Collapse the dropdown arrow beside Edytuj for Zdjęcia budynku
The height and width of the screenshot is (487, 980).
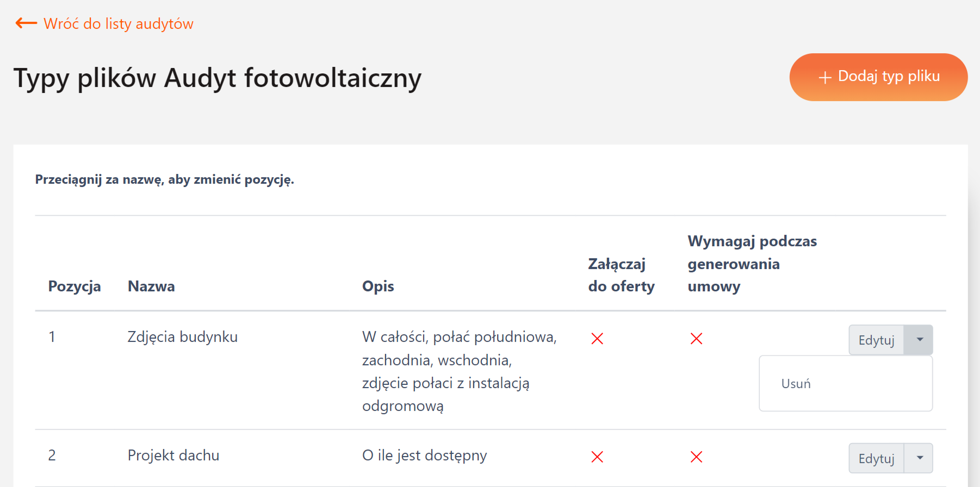click(919, 340)
